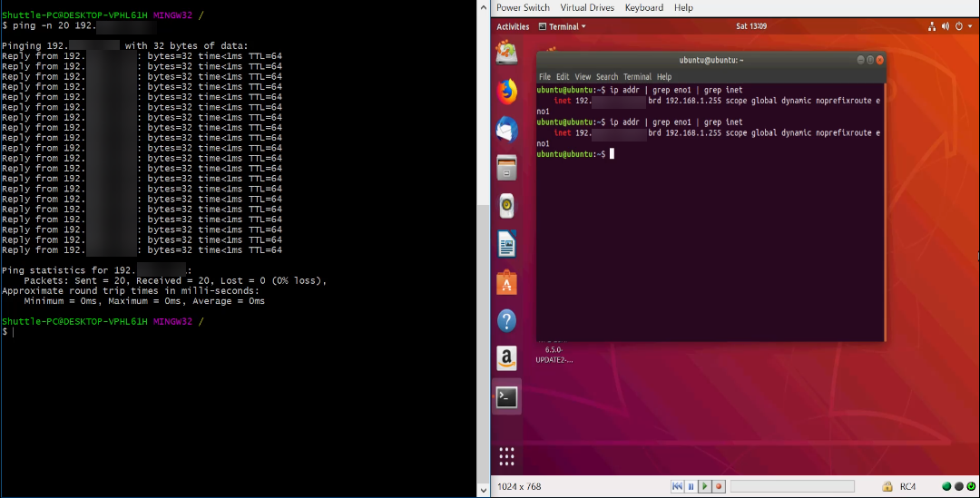Open View menu in Ubuntu terminal window
This screenshot has width=980, height=498.
pos(583,77)
